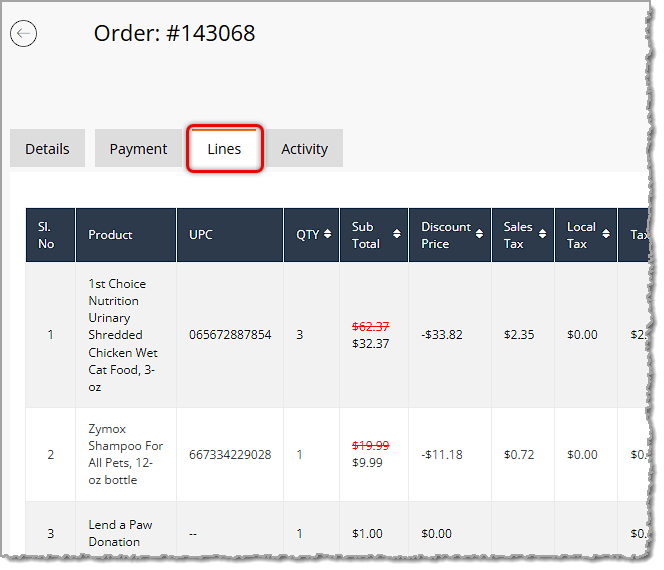664x570 pixels.
Task: Click the back arrow next to Order title
Action: pos(23,33)
